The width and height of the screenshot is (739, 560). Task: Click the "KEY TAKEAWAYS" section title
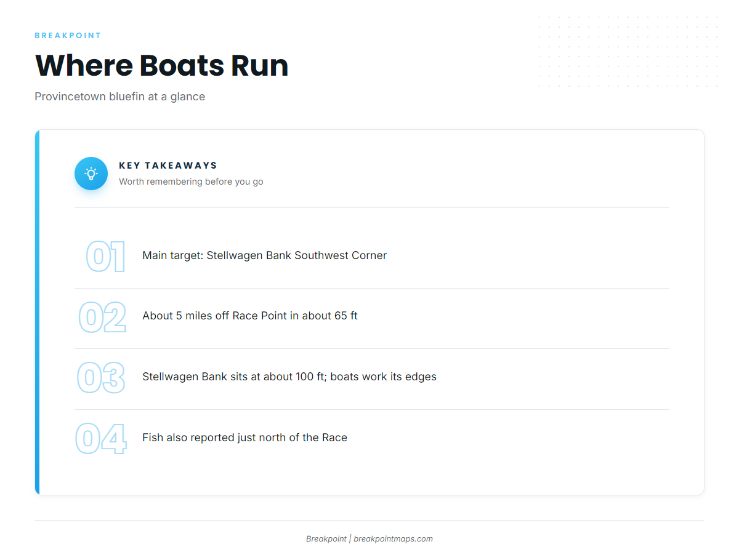168,166
